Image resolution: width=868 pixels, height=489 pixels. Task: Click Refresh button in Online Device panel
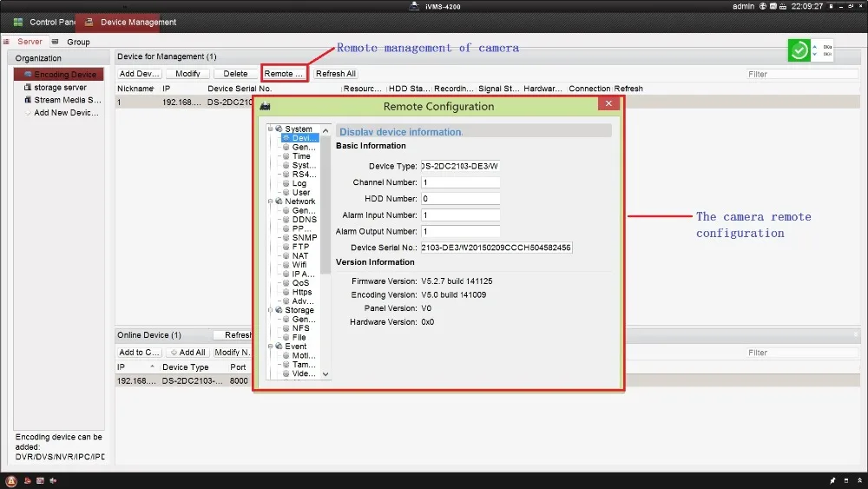pos(233,335)
